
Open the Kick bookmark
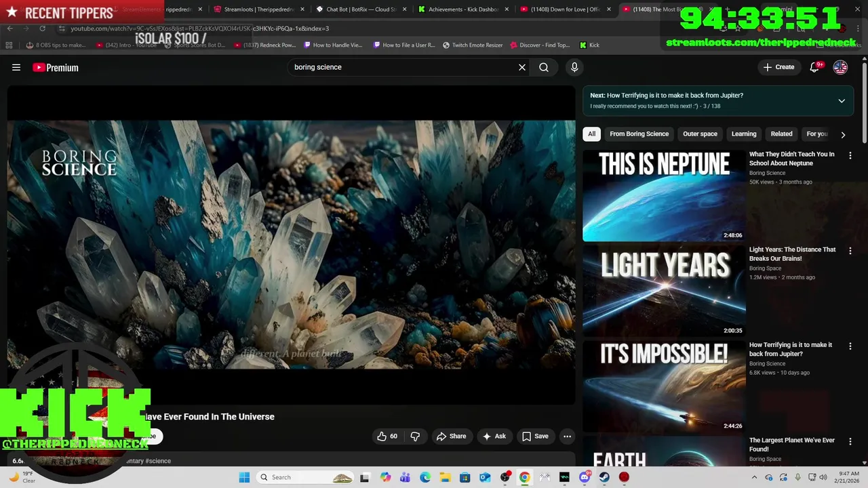pos(589,45)
